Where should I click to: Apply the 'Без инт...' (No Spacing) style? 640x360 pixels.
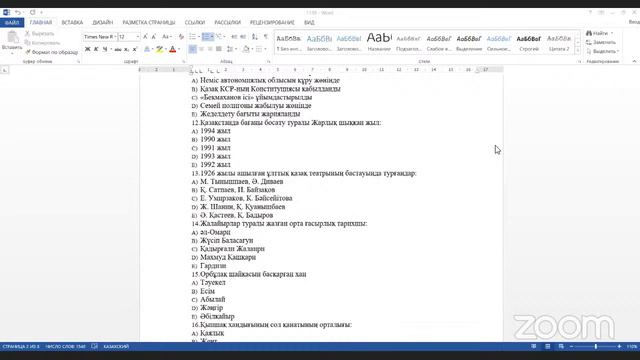[289, 42]
